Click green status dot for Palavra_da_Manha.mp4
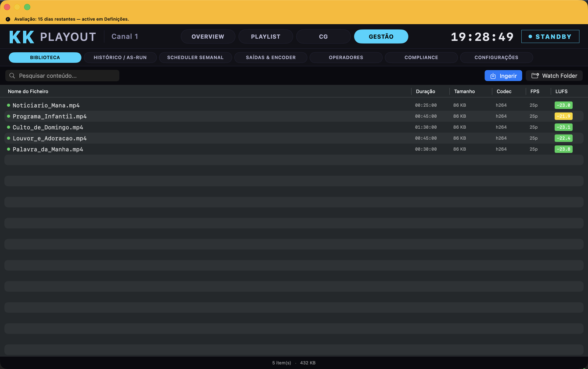The image size is (588, 369). point(8,149)
